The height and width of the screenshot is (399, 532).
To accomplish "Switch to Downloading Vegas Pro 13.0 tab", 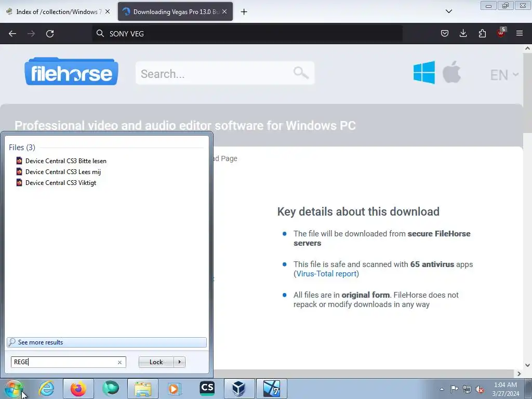I will [175, 12].
